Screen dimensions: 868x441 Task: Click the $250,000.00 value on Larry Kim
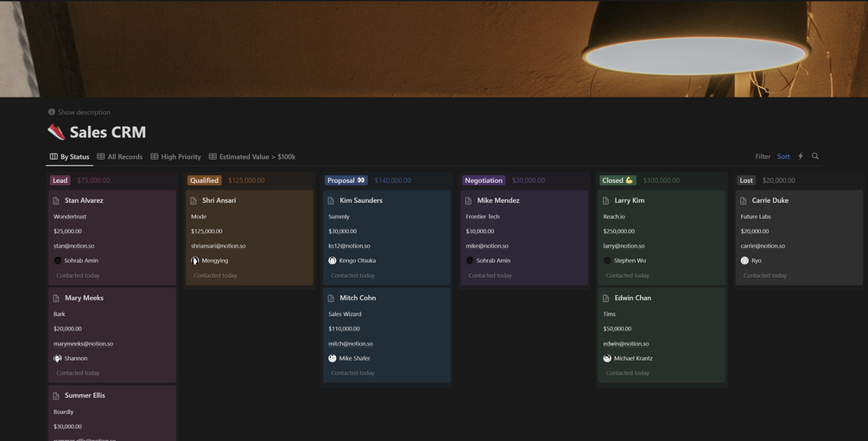click(x=619, y=231)
